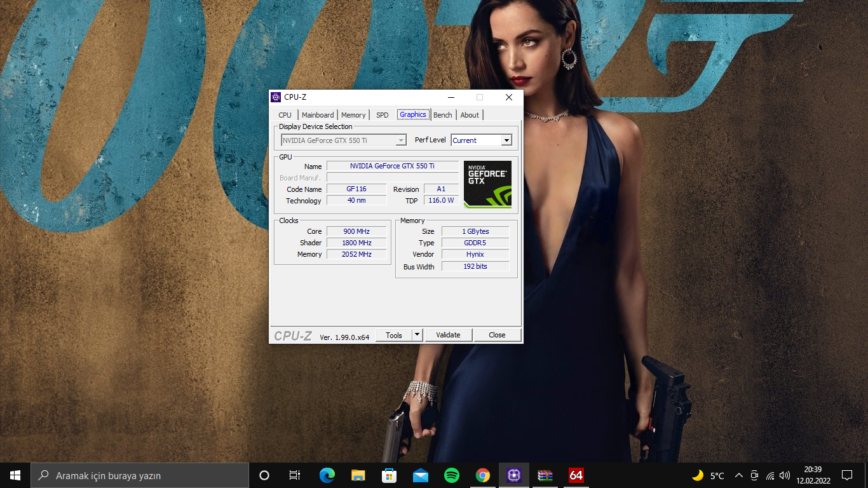Screen dimensions: 868x488
Task: Click the Ver. 1.99.0.x64 version text
Action: (344, 337)
